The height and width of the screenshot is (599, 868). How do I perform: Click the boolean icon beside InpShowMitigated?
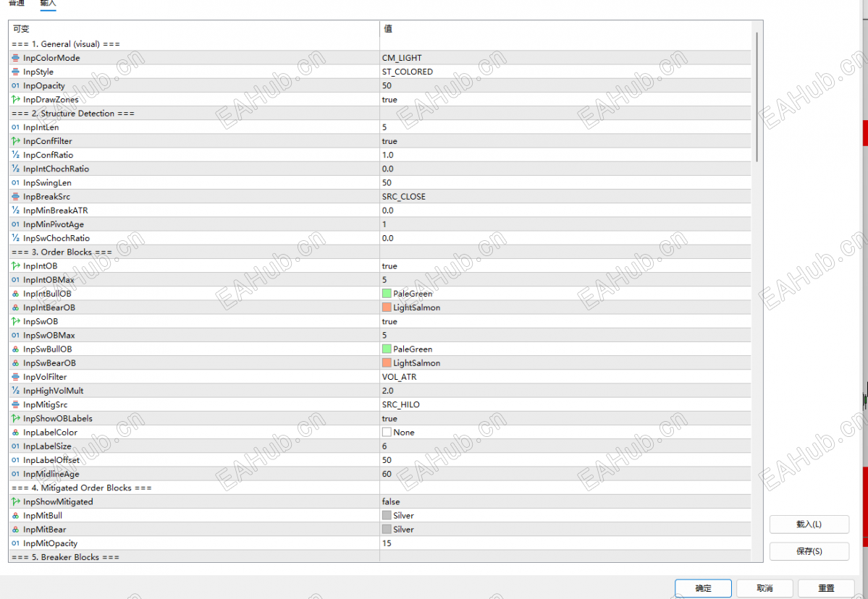[x=15, y=501]
